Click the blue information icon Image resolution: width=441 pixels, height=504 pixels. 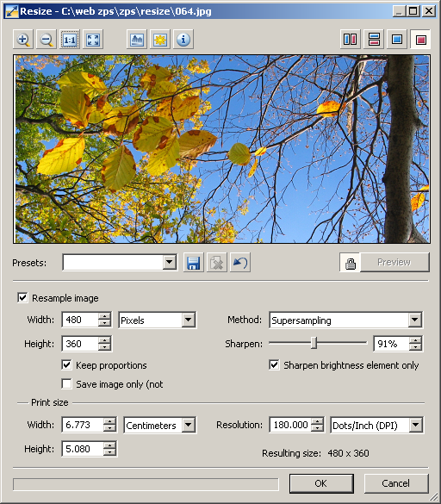click(x=183, y=40)
